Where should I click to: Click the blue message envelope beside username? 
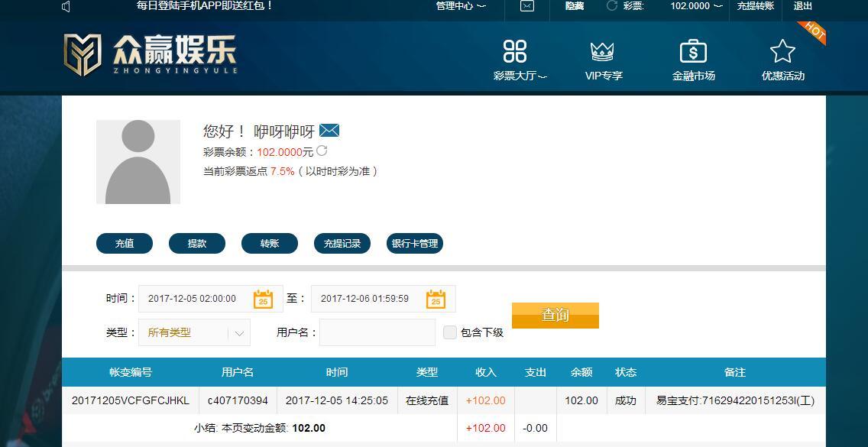[329, 131]
